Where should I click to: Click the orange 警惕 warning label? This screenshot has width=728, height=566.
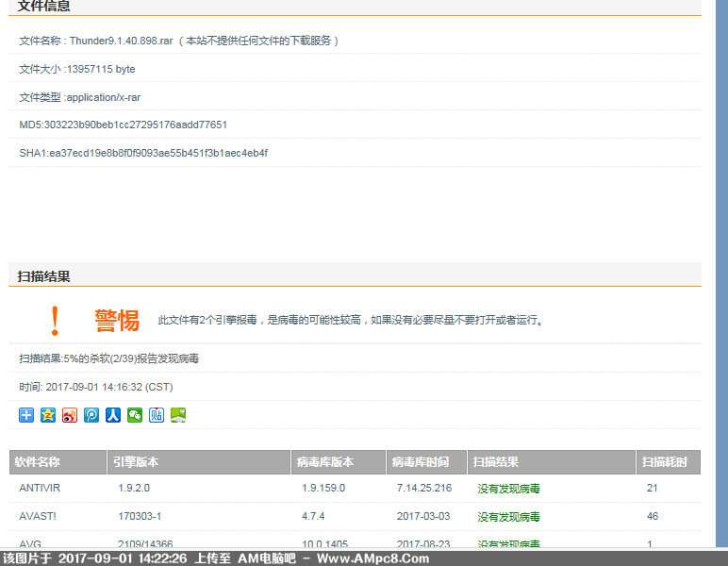117,321
